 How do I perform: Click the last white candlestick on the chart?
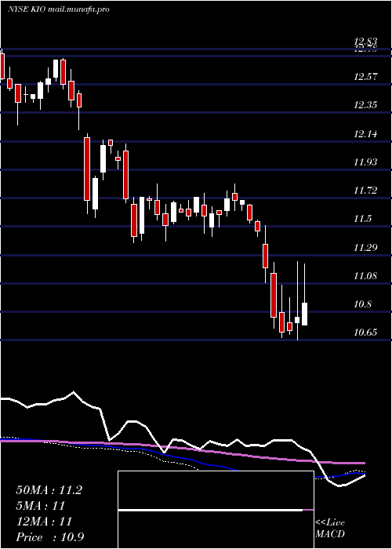click(304, 314)
